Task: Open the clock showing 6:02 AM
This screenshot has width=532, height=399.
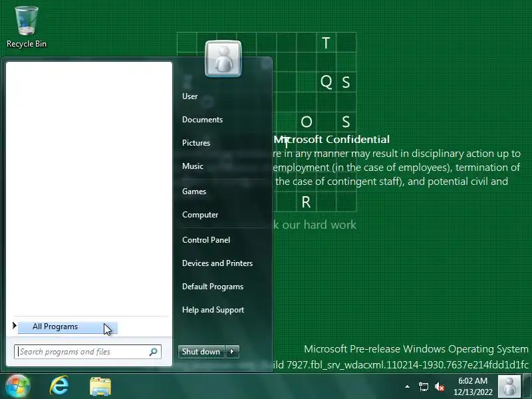Action: [x=473, y=386]
